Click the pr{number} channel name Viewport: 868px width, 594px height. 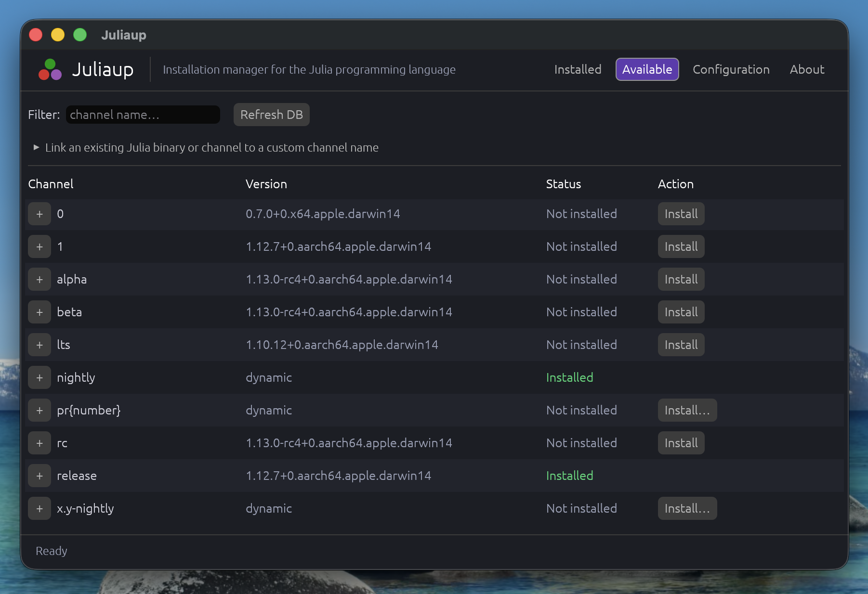tap(89, 410)
